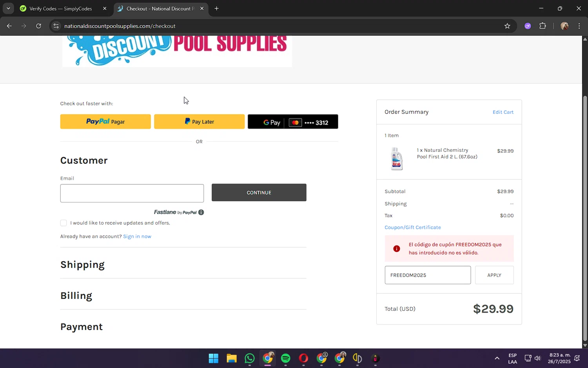Toggle the Coupon/Gift Certificate link
This screenshot has width=588, height=368.
tap(413, 228)
